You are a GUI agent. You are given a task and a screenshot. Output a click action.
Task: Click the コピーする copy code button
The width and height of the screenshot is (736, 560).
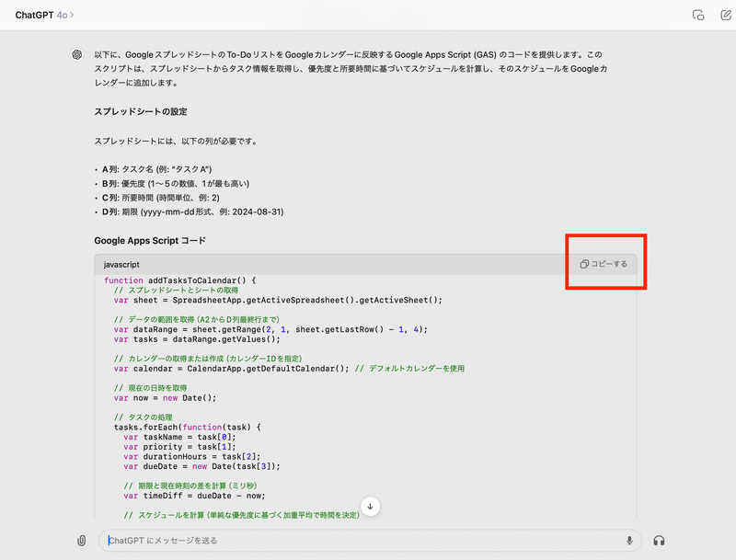[x=604, y=264]
